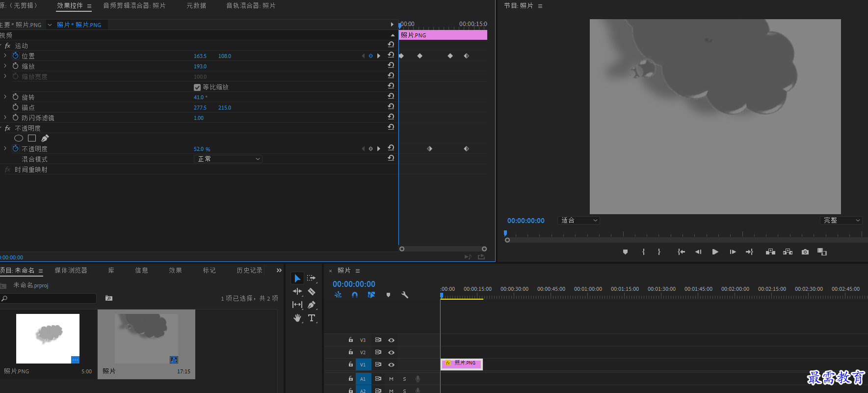This screenshot has height=393, width=868.
Task: Create an ellipse mask under 不透明度
Action: point(19,139)
